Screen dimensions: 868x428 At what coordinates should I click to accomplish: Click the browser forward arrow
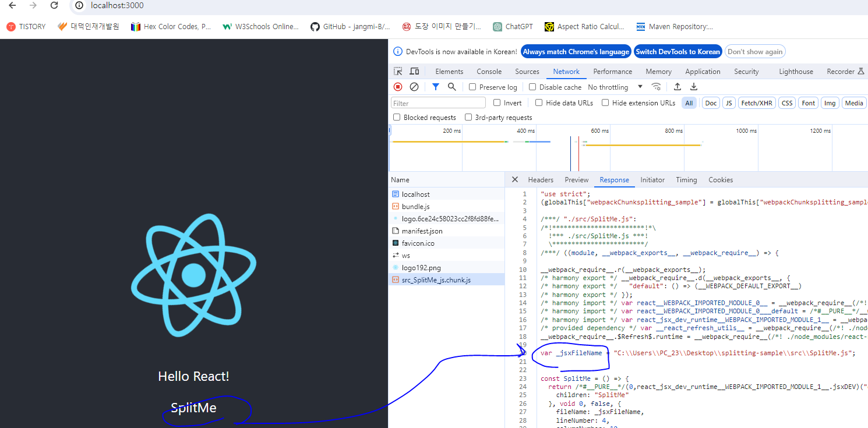tap(33, 5)
